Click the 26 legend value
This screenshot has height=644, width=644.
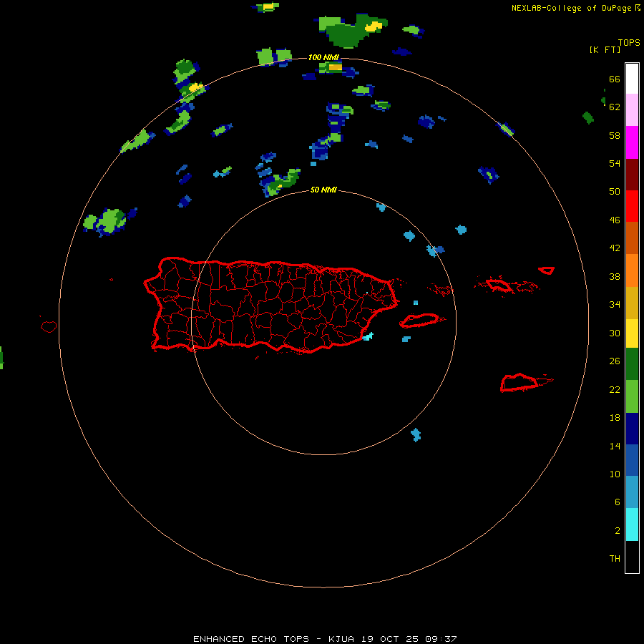[x=615, y=361]
